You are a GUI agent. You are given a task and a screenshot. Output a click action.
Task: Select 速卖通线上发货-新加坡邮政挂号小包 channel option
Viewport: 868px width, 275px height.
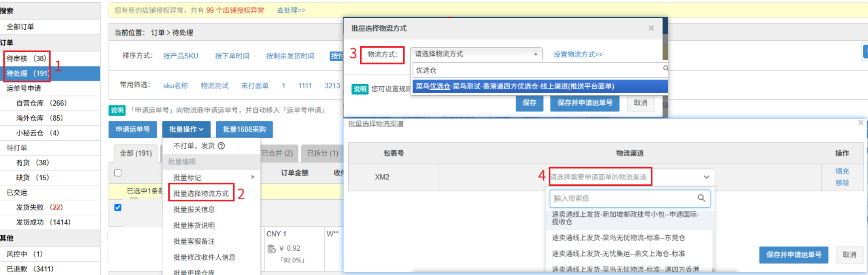click(628, 218)
